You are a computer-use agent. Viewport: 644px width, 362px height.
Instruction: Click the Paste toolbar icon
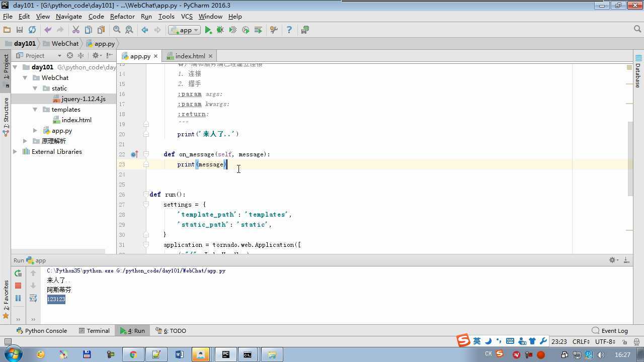tap(101, 30)
